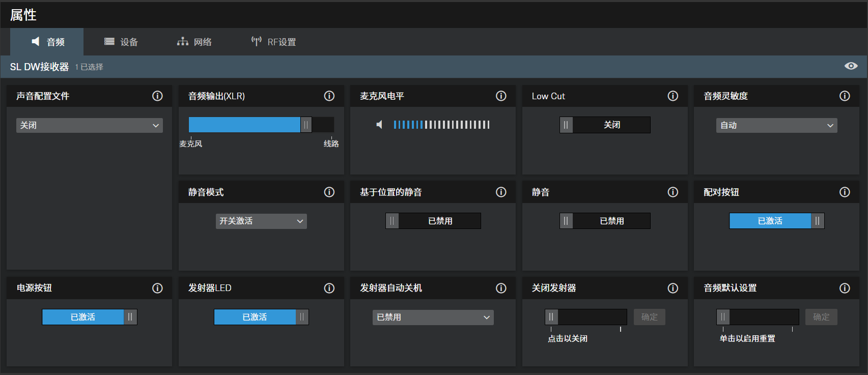Toggle the 静音 switch showing 已禁用
This screenshot has width=868, height=375.
(x=605, y=221)
